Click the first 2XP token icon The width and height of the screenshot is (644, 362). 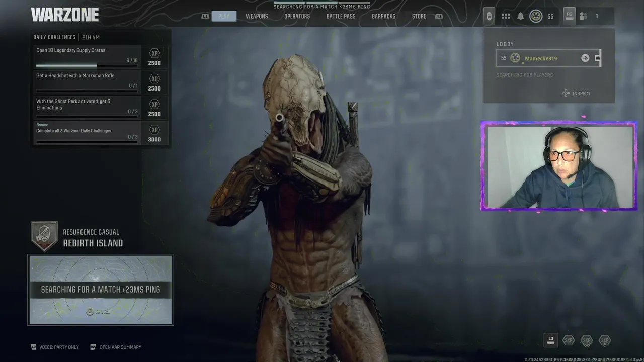(x=569, y=340)
